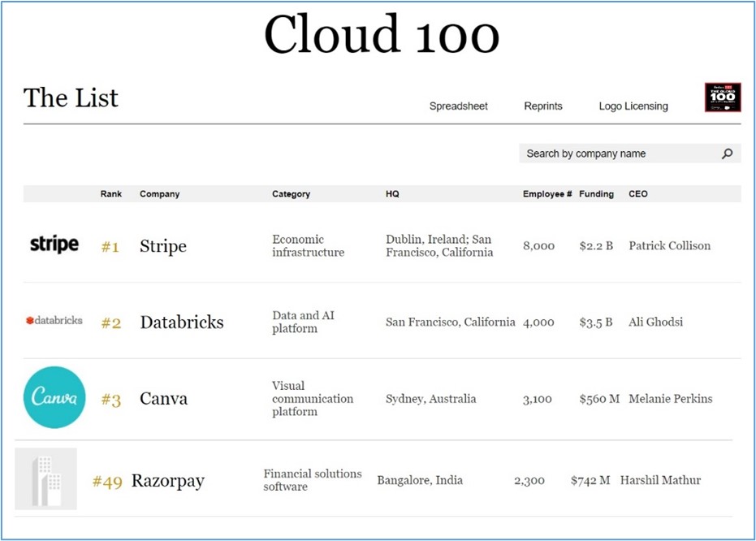The width and height of the screenshot is (756, 541).
Task: Click the search magnifier icon
Action: [727, 154]
